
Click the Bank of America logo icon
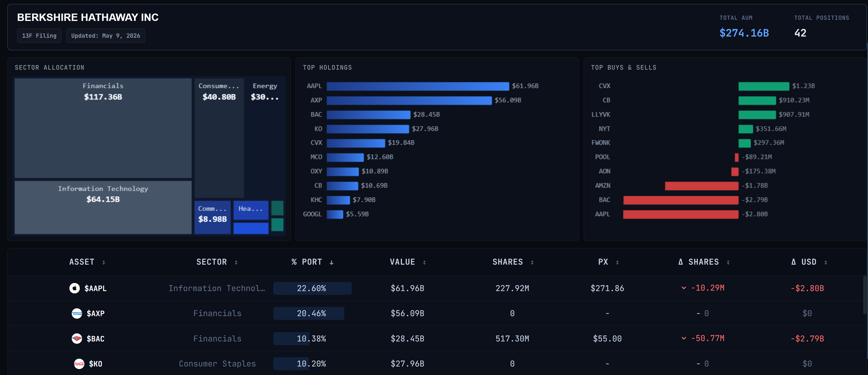tap(77, 338)
